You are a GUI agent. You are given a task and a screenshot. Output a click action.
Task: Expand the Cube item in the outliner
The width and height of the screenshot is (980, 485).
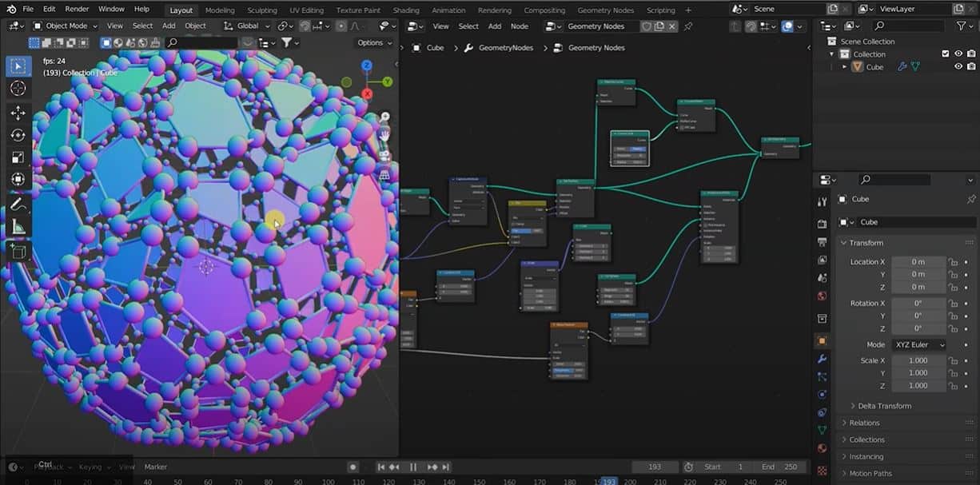[x=846, y=66]
